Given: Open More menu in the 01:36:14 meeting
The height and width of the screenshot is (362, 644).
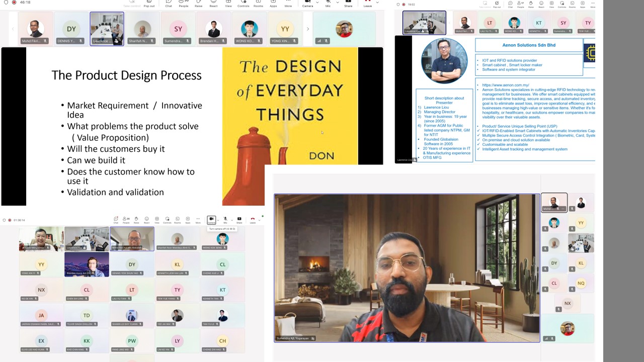Looking at the screenshot, I should pyautogui.click(x=198, y=220).
